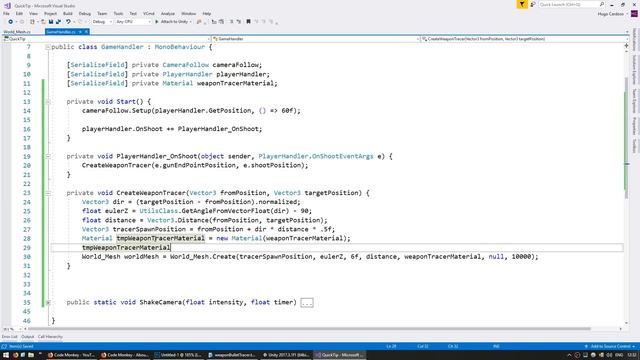The width and height of the screenshot is (640, 360).
Task: Open the File menu
Action: pyautogui.click(x=6, y=13)
